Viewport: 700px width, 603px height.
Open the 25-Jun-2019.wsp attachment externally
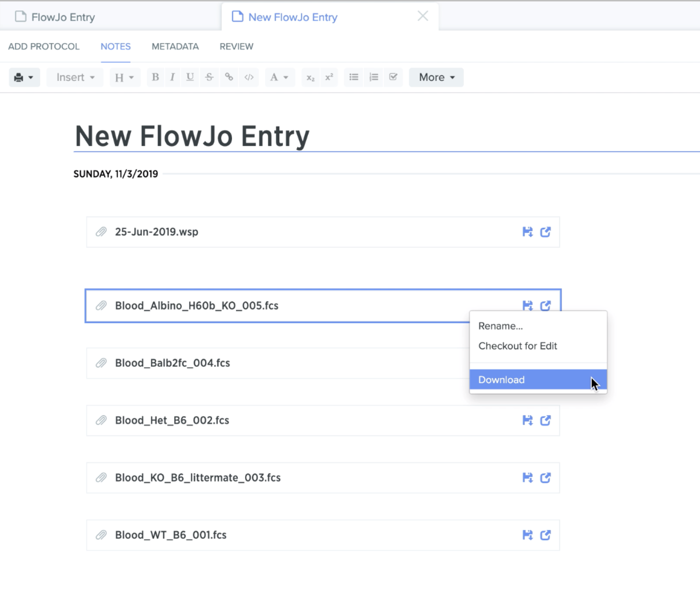[545, 232]
